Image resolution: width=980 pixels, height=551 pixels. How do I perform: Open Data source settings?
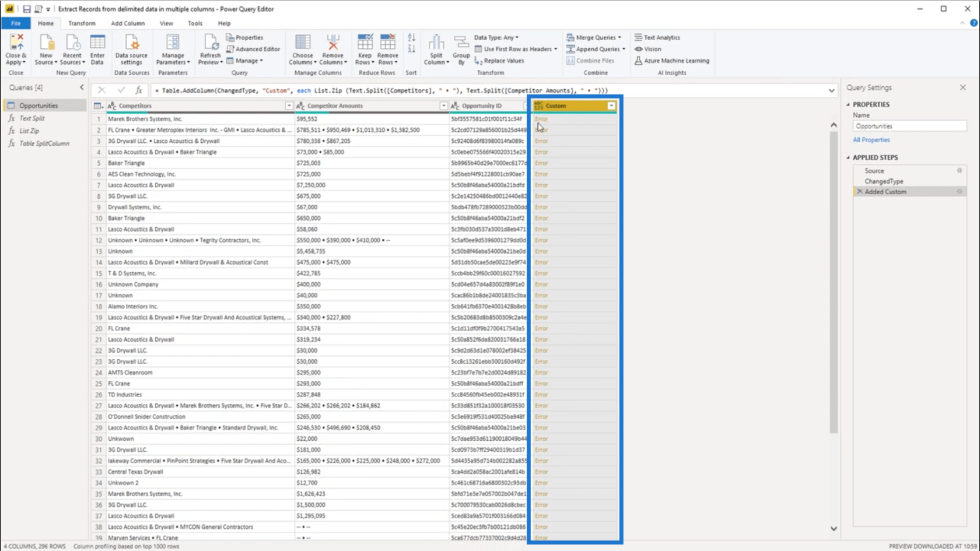point(131,42)
